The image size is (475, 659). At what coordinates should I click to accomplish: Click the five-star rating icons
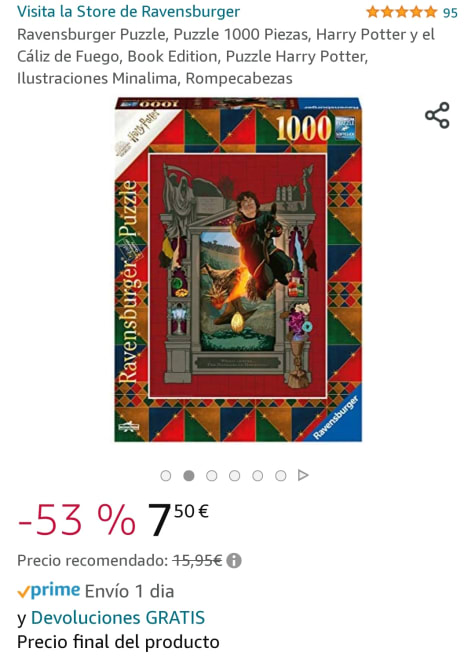[402, 12]
